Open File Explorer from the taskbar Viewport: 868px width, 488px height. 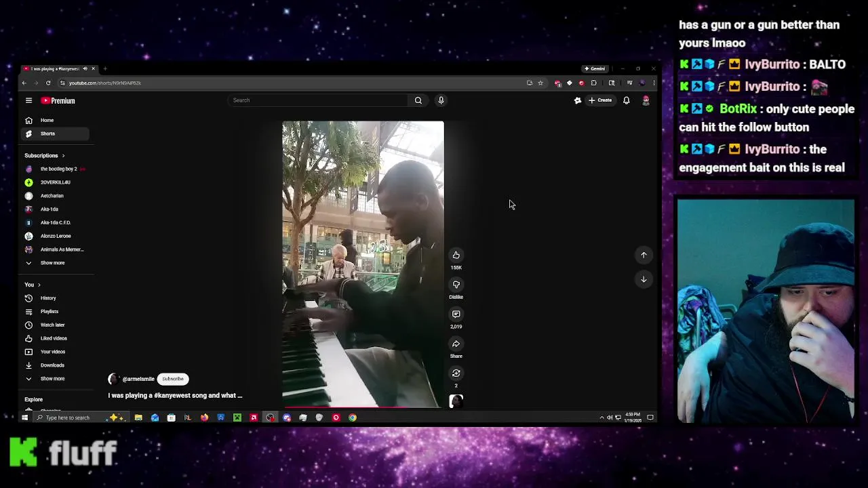138,418
